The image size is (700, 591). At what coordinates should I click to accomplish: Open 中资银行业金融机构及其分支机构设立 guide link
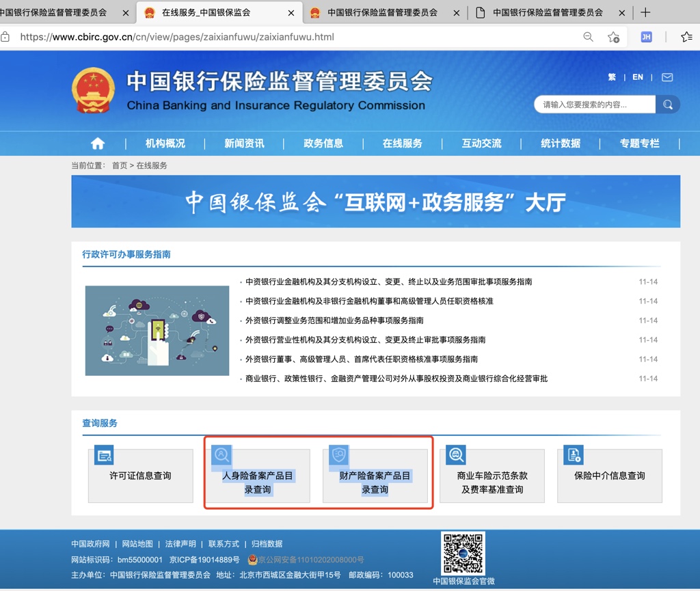(388, 282)
